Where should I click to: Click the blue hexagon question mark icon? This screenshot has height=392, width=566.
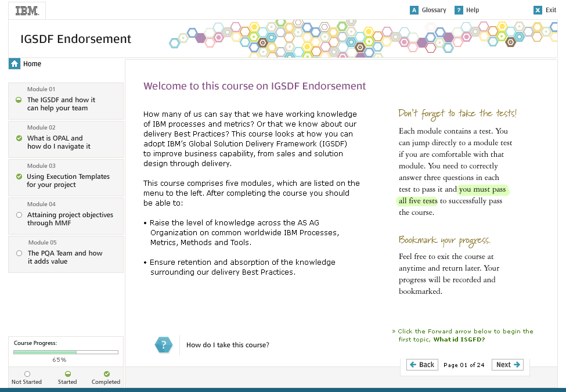(x=164, y=345)
